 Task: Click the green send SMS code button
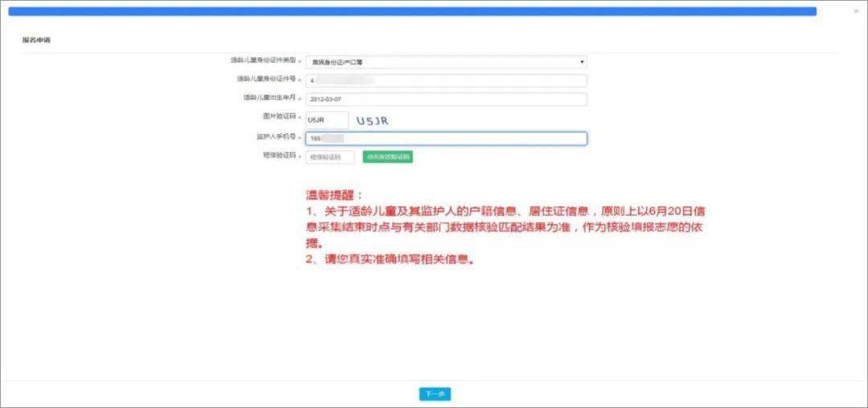[387, 157]
